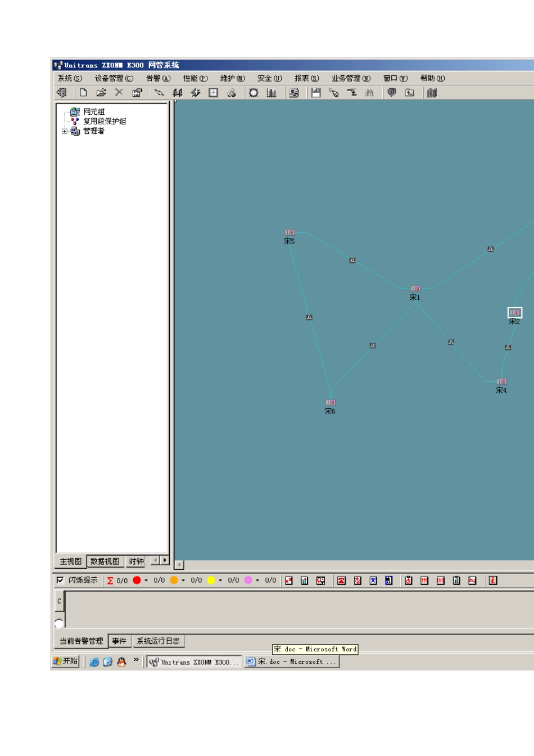Click the bar chart performance toolbar icon
This screenshot has width=534, height=756.
[271, 93]
